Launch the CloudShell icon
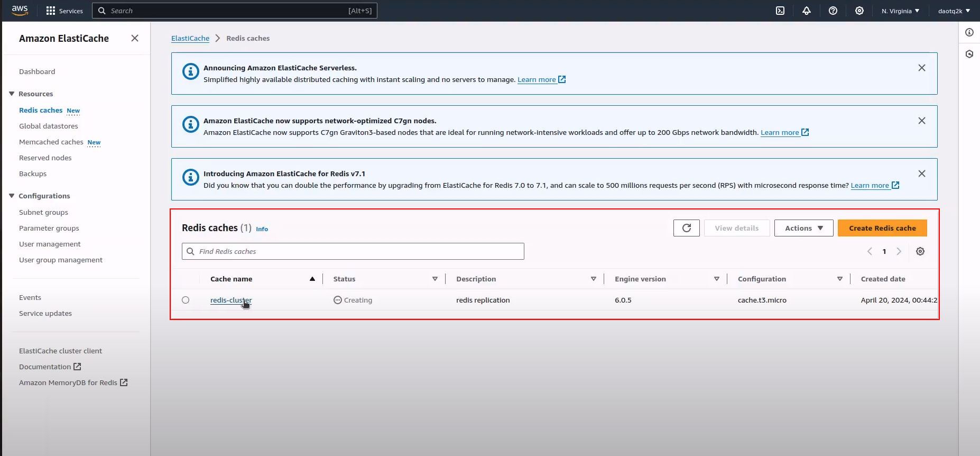The width and height of the screenshot is (980, 456). point(780,11)
